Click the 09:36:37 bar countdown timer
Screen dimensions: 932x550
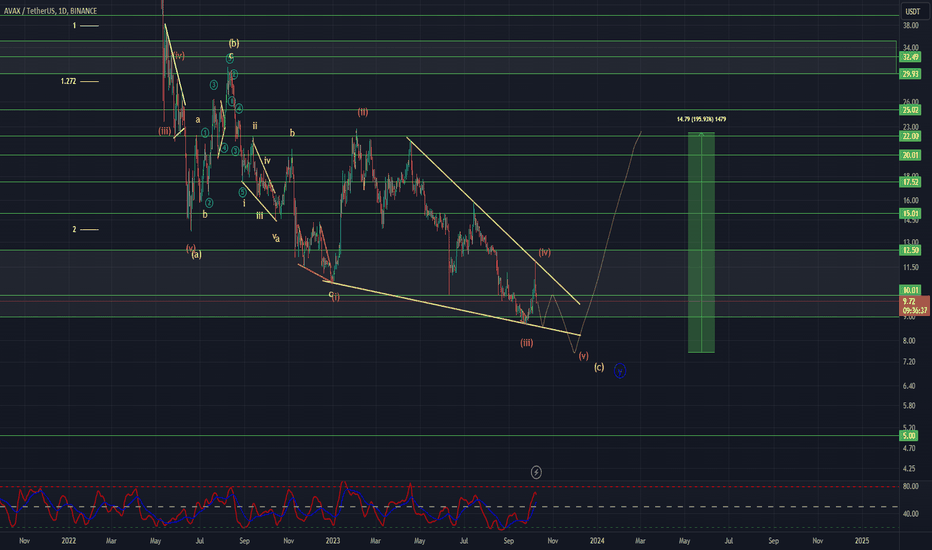(x=915, y=310)
